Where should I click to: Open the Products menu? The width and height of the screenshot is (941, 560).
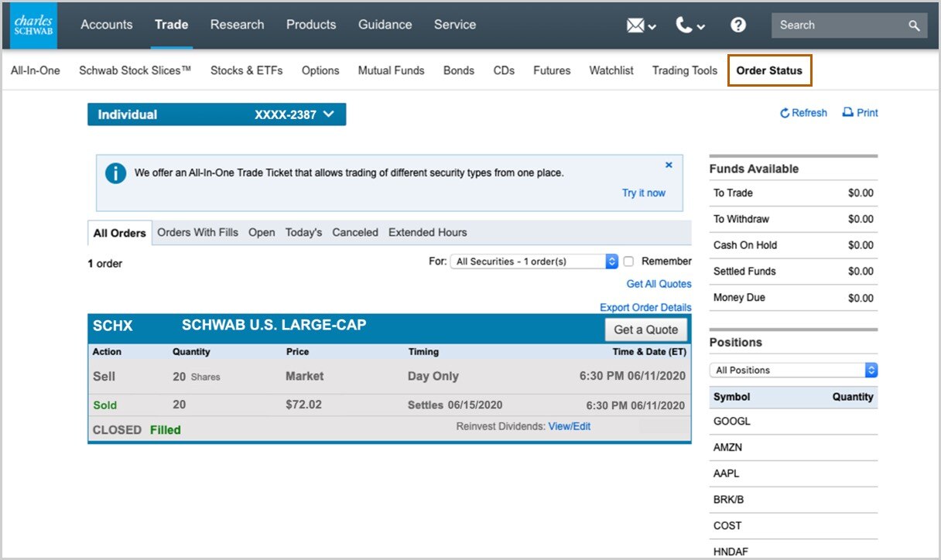tap(311, 25)
